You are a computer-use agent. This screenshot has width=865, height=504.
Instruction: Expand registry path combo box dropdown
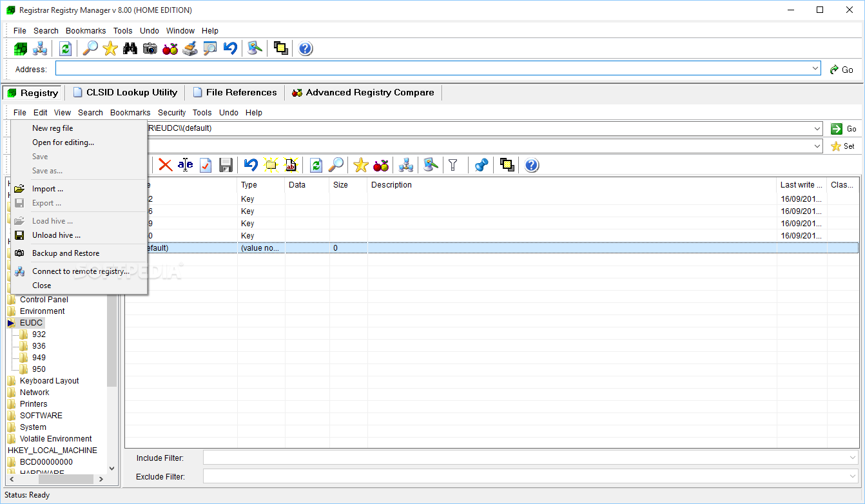(x=817, y=128)
